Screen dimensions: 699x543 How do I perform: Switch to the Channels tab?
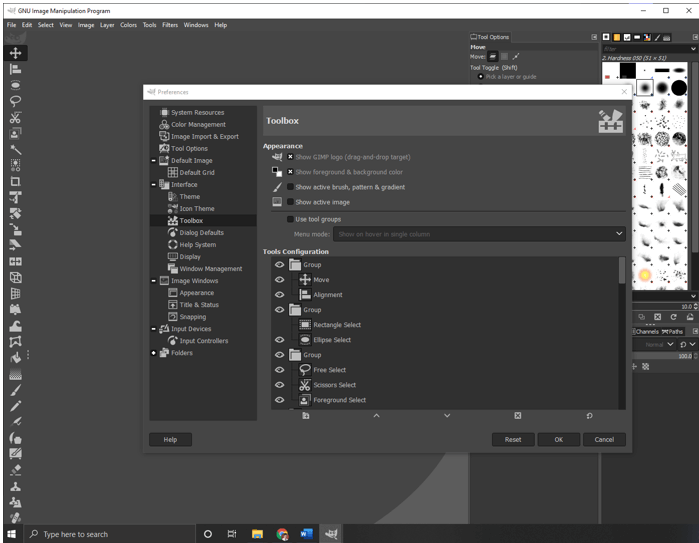646,331
